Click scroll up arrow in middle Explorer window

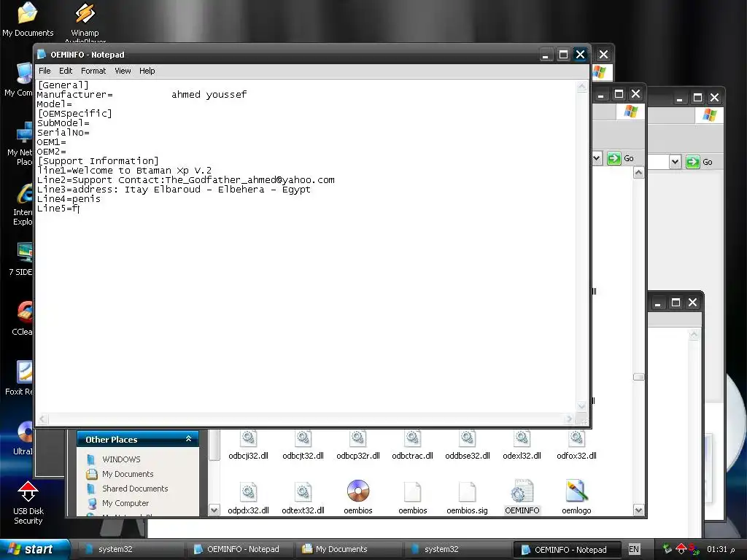click(639, 173)
